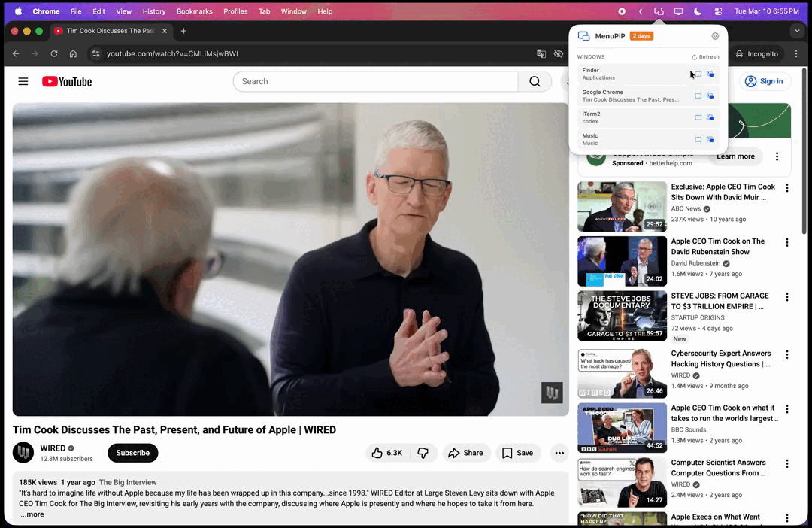Click the MenuPiP menu bar icon
This screenshot has width=812, height=528.
click(659, 11)
